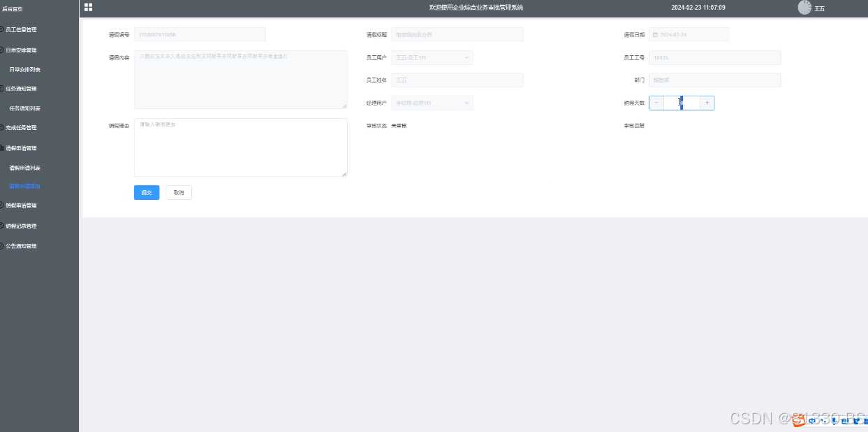Click the 部门 field
The width and height of the screenshot is (868, 432).
[x=715, y=80]
